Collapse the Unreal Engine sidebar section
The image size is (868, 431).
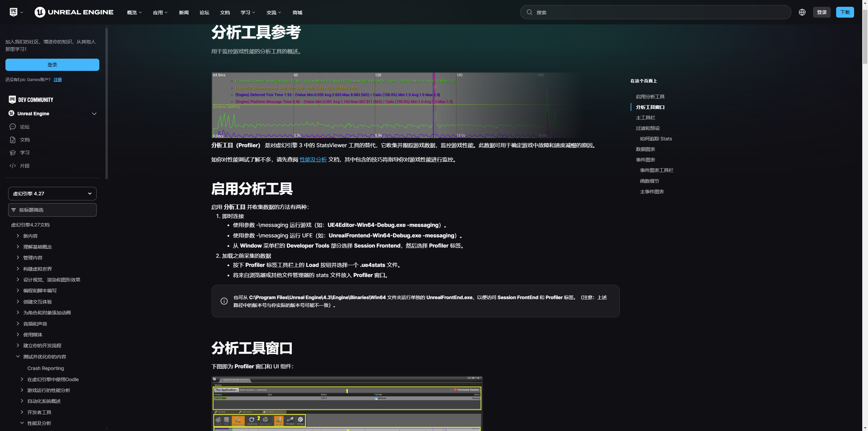point(94,114)
